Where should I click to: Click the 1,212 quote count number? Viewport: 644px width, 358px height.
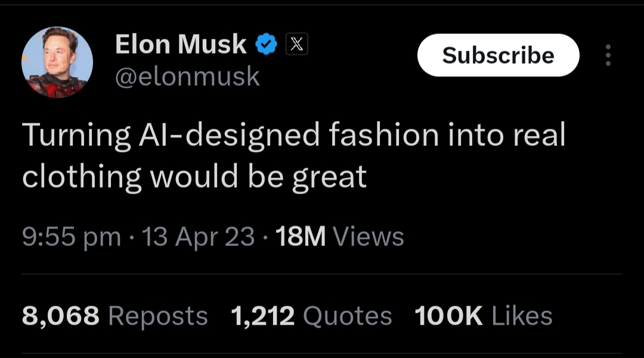click(262, 316)
